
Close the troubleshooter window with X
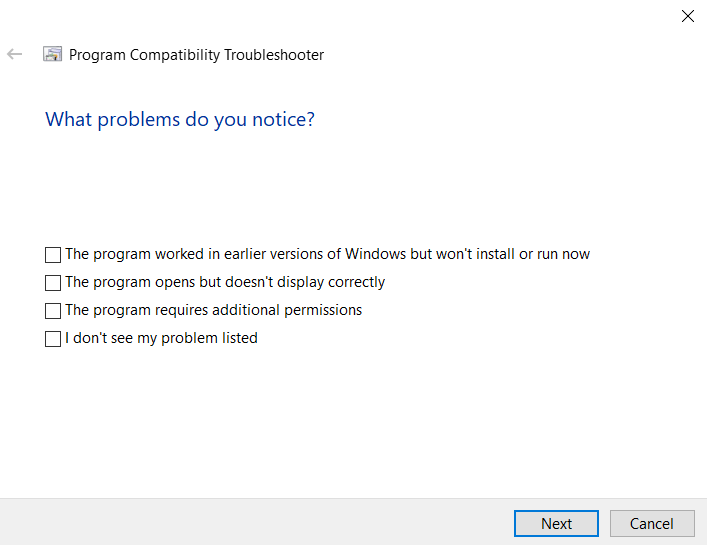pyautogui.click(x=687, y=16)
